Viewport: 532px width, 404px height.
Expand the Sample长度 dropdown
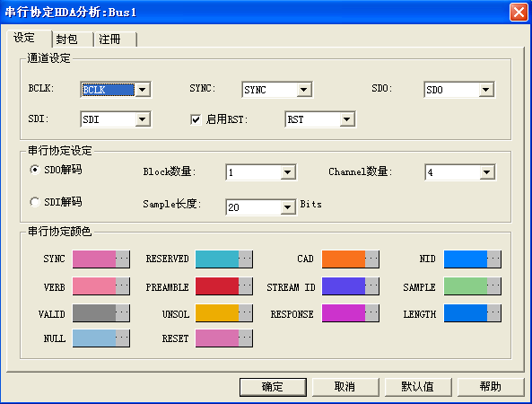[x=287, y=207]
